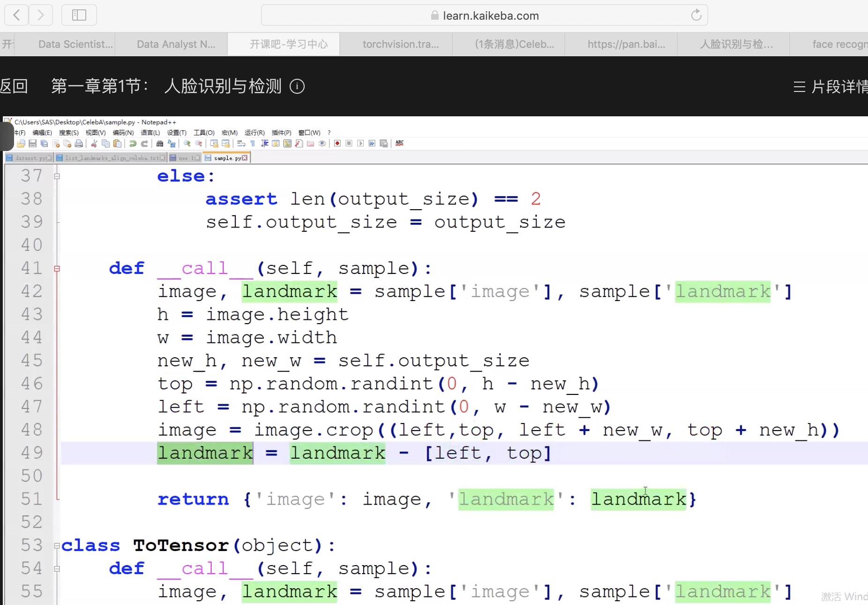Close the sample.py tab
Screen dimensions: 868x605
(x=245, y=158)
